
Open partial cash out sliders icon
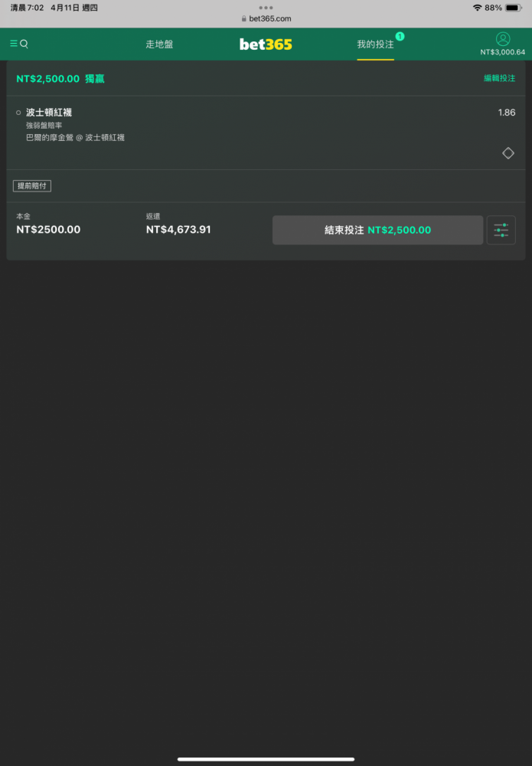[x=501, y=230]
